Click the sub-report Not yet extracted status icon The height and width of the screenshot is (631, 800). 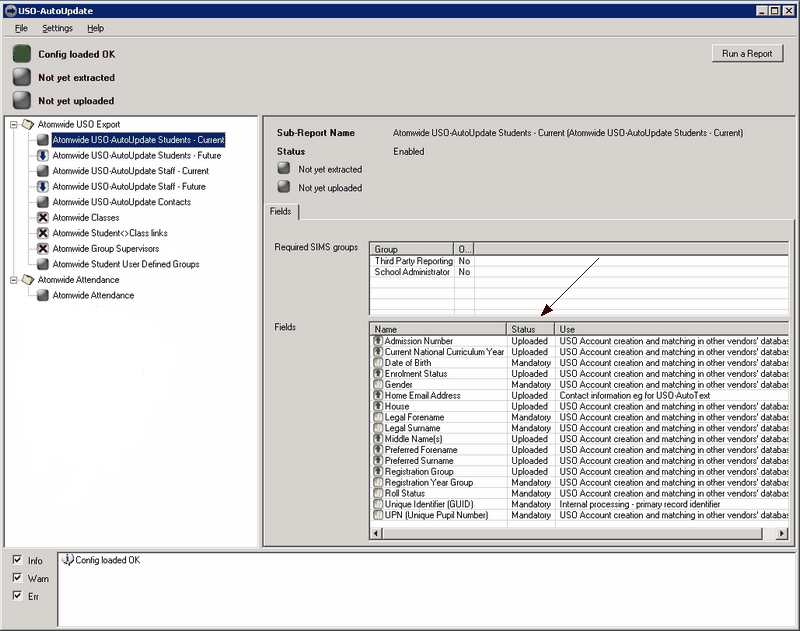point(284,168)
